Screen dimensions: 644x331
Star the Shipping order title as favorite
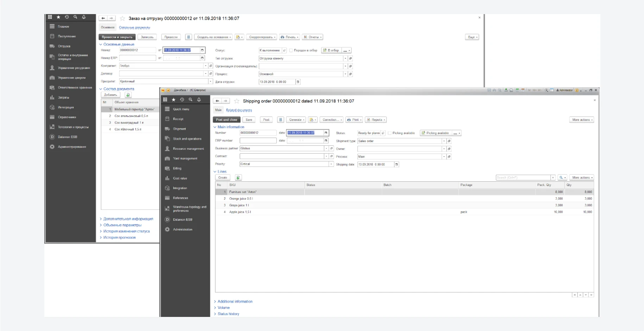click(x=237, y=101)
